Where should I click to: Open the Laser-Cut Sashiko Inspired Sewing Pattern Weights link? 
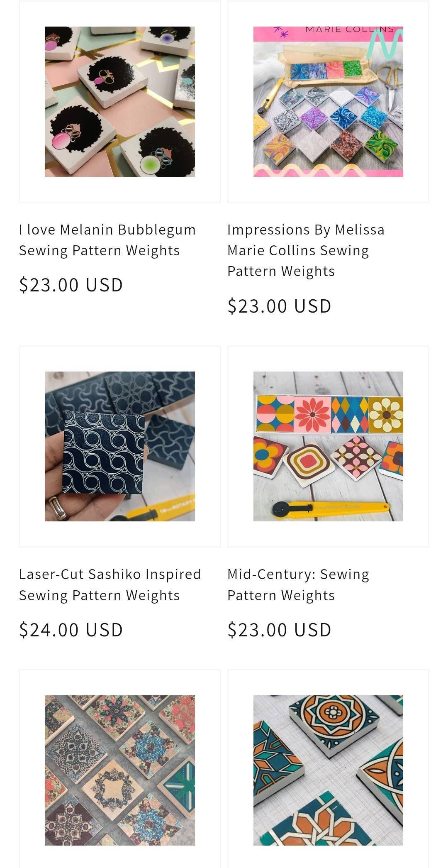pos(110,585)
